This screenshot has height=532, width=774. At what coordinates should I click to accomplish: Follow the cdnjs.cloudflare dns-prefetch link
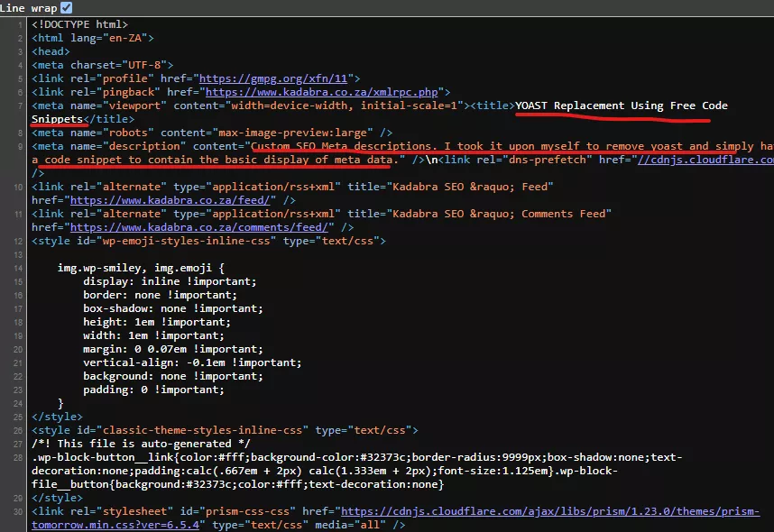click(x=705, y=160)
